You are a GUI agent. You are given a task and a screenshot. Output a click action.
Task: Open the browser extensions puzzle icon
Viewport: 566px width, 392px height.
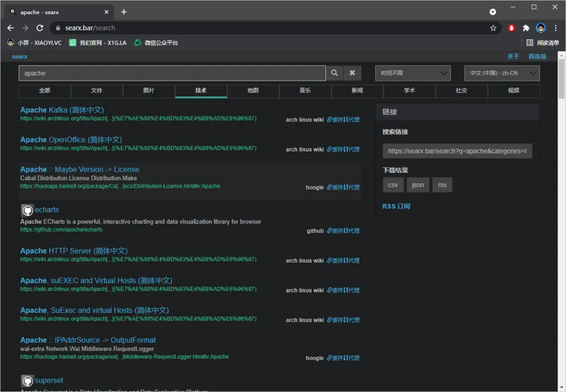click(526, 28)
